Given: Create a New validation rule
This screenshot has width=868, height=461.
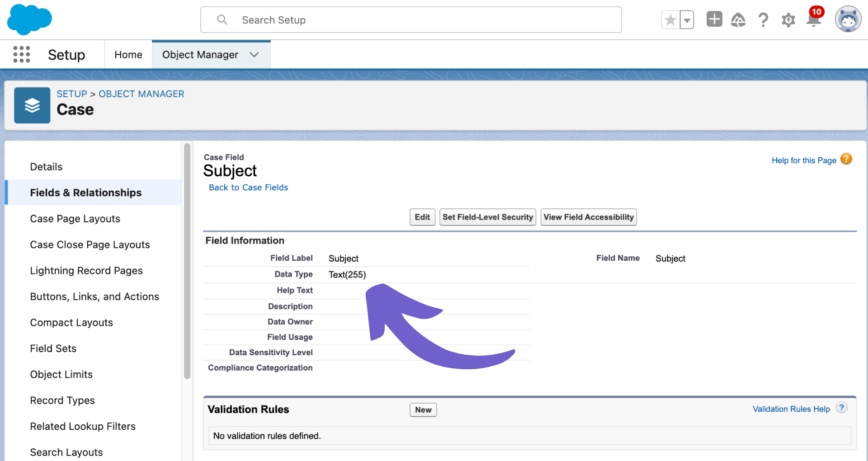Looking at the screenshot, I should point(423,409).
